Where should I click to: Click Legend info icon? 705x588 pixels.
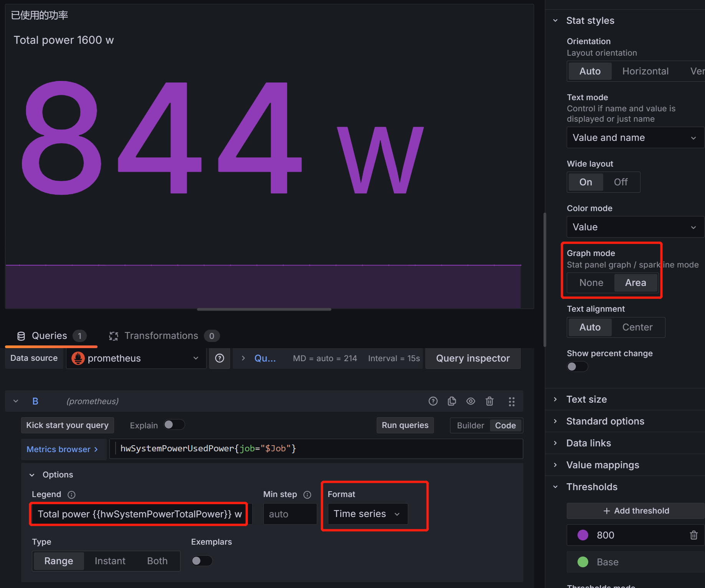tap(71, 495)
